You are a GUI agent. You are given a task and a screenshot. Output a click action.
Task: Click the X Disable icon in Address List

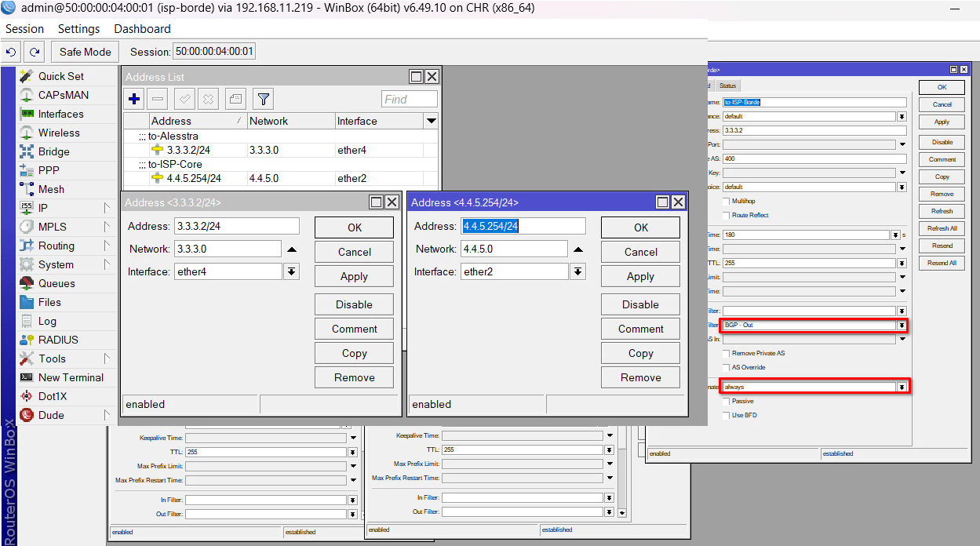click(x=208, y=99)
